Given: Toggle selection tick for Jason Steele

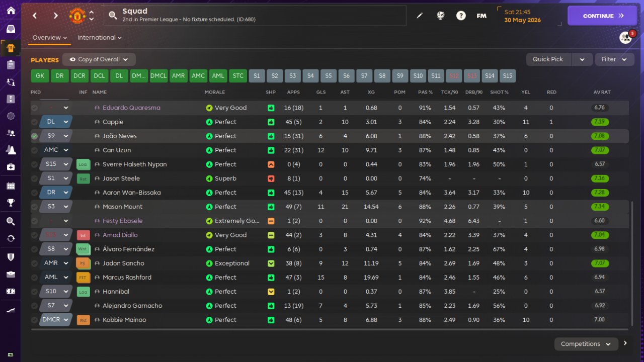Looking at the screenshot, I should pyautogui.click(x=34, y=178).
